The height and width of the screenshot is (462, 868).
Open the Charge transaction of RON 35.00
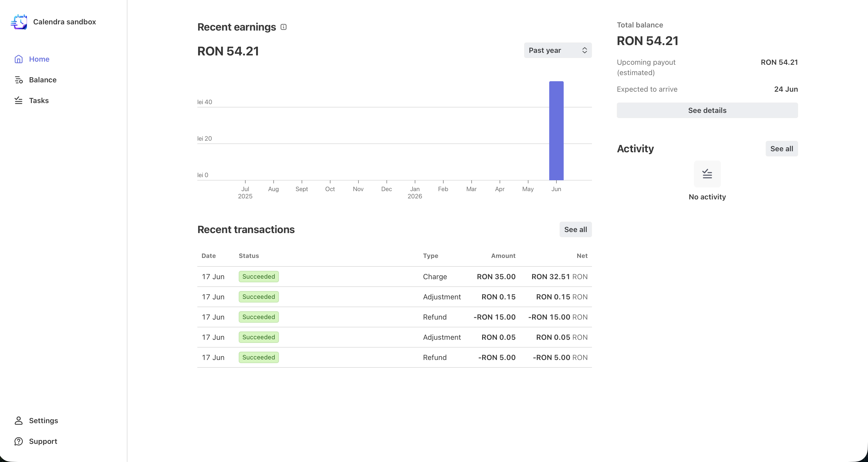(x=394, y=277)
